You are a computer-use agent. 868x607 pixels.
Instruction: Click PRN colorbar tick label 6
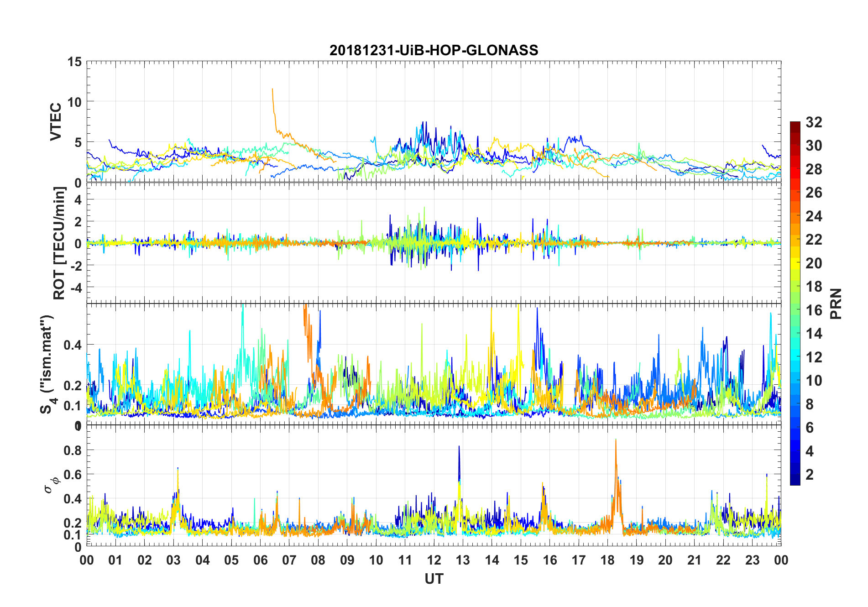[x=810, y=428]
